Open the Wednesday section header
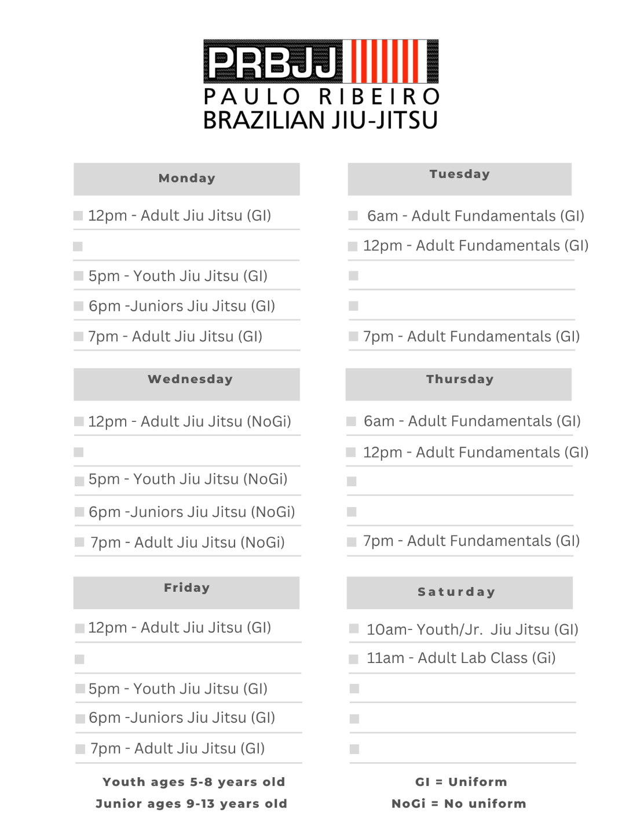The image size is (644, 834). click(x=186, y=384)
